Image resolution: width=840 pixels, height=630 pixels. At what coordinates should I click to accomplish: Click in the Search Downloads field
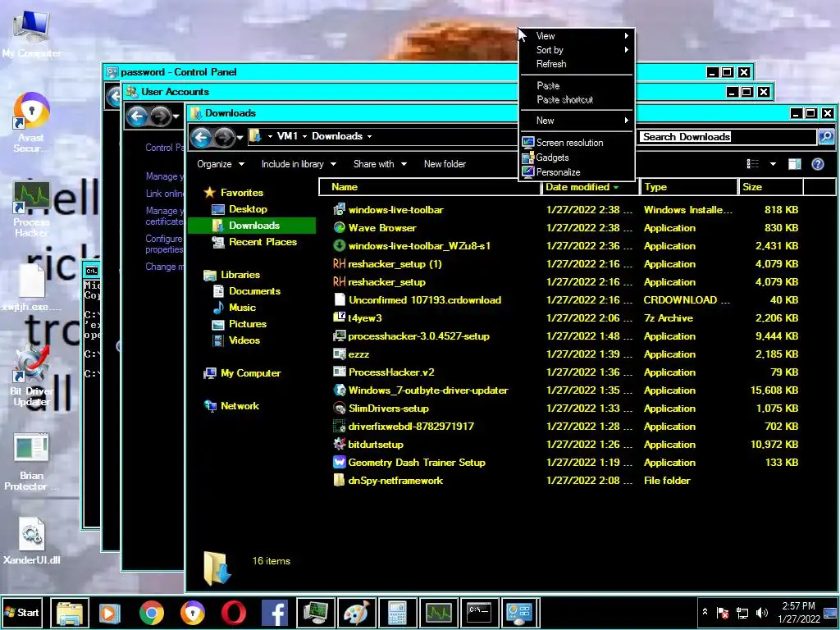tap(728, 137)
